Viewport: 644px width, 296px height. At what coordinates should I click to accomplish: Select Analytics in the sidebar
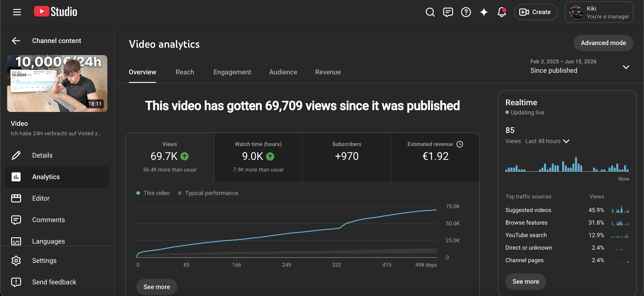[x=57, y=177]
